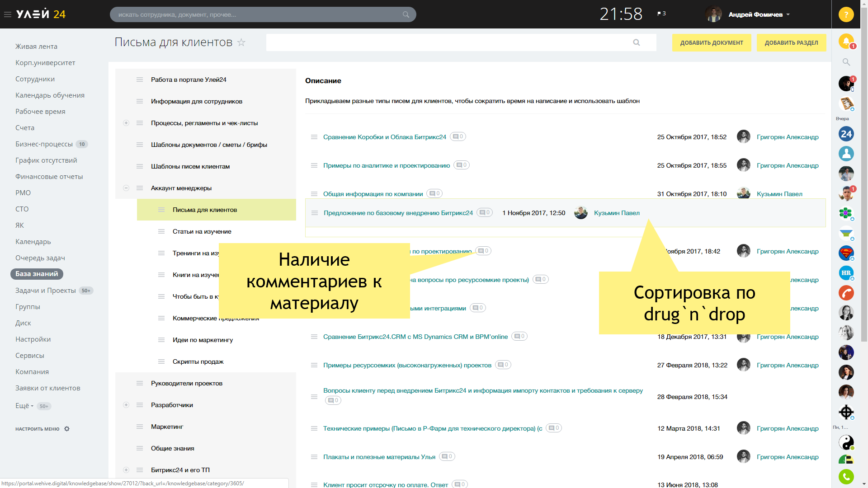Click Настроить меню link
The width and height of the screenshot is (868, 488).
pyautogui.click(x=38, y=429)
